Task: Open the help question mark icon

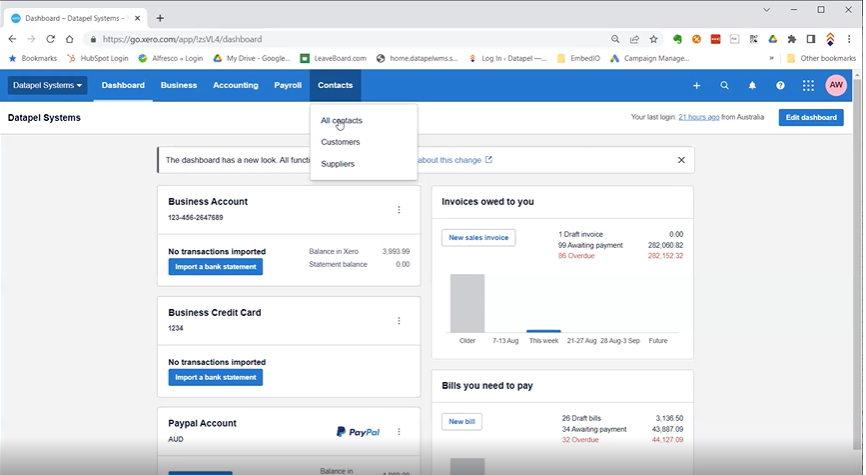Action: [780, 86]
